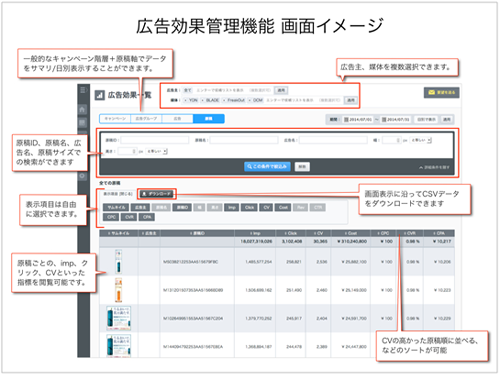Click the 広告名 search input field
500x374 pixels.
[333, 140]
